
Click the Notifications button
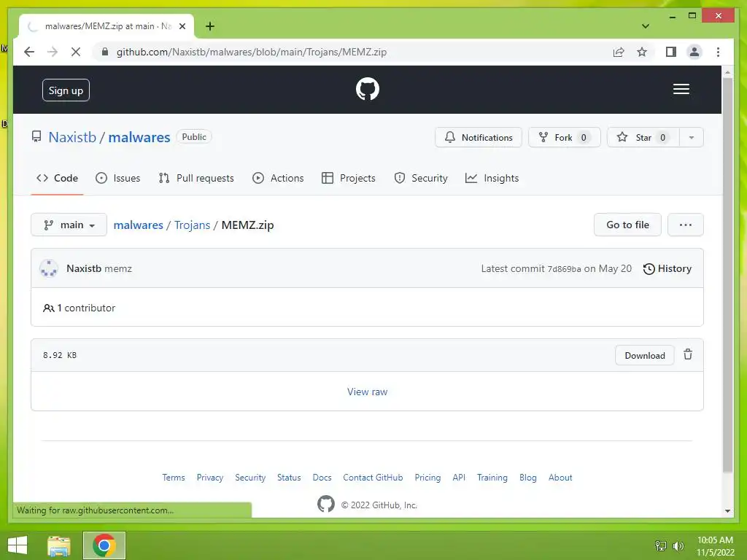(x=479, y=137)
